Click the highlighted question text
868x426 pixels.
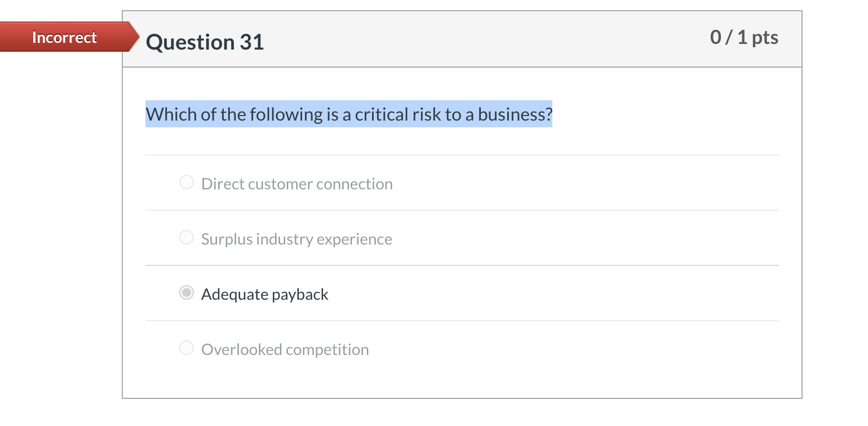[348, 114]
